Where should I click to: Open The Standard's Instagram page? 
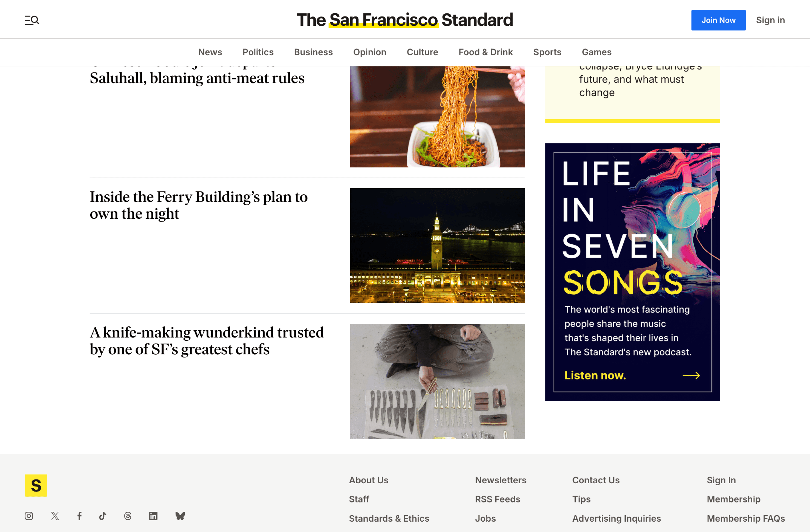coord(29,516)
